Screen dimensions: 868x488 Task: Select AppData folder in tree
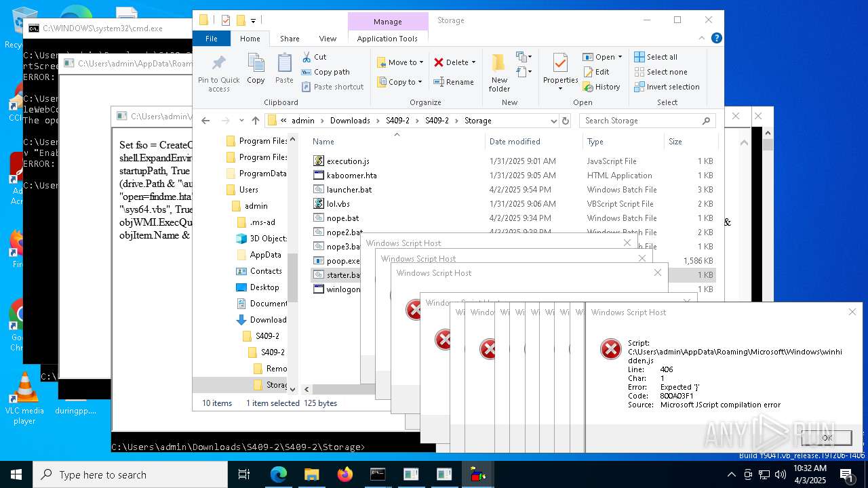[265, 255]
